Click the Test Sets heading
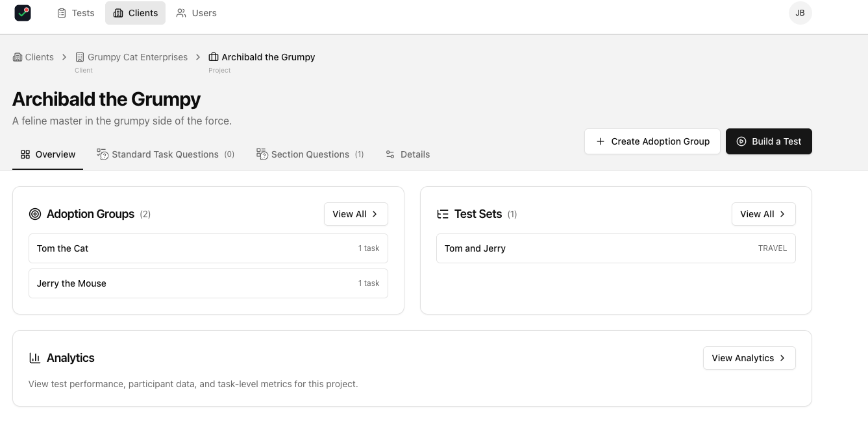The image size is (868, 441). [x=478, y=214]
